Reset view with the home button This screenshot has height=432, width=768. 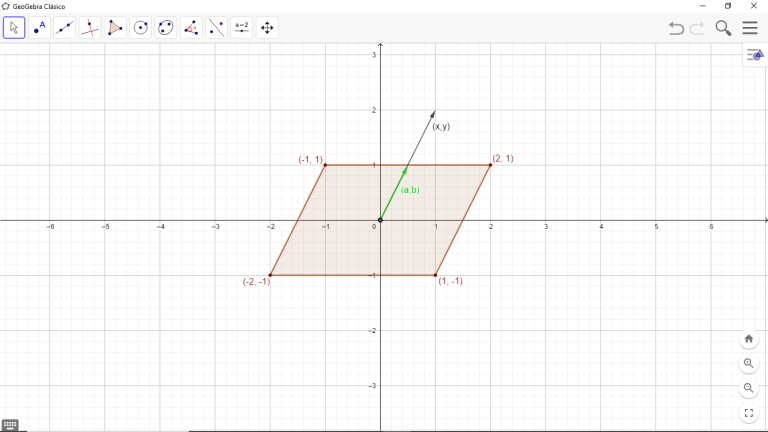pyautogui.click(x=749, y=338)
